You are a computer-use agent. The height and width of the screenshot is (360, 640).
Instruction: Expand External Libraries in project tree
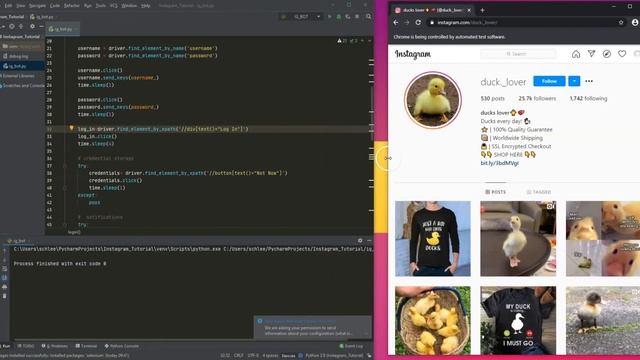[x=18, y=76]
